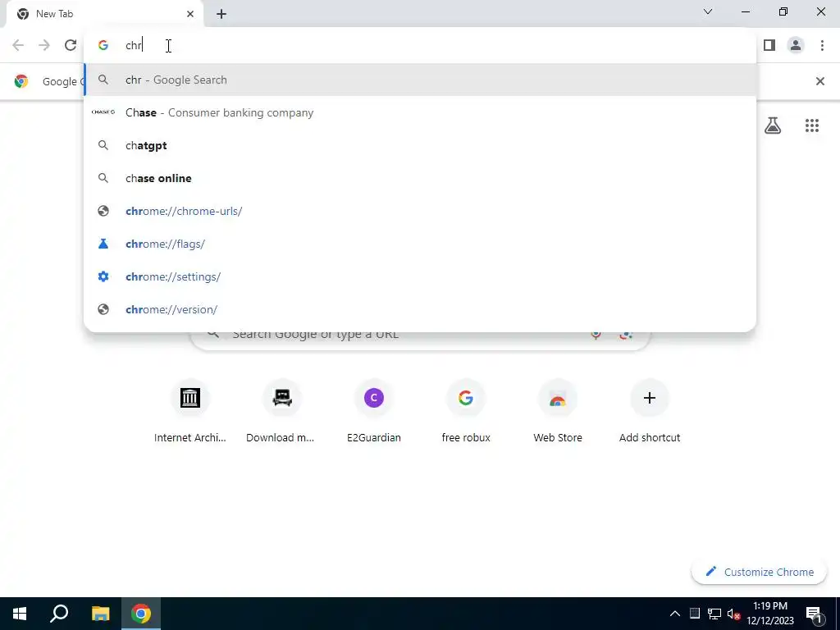The width and height of the screenshot is (840, 630).
Task: Open chrome://settings/ suggestion
Action: [x=420, y=276]
